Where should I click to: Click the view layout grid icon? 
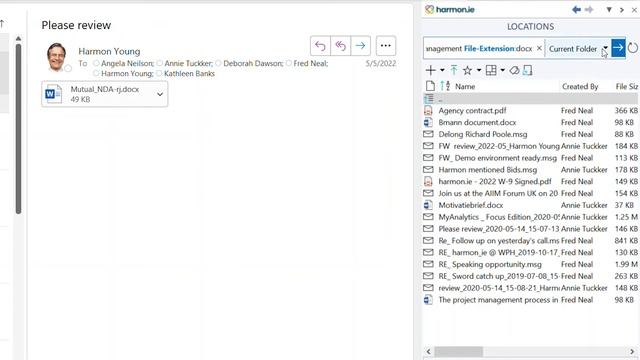pyautogui.click(x=491, y=70)
